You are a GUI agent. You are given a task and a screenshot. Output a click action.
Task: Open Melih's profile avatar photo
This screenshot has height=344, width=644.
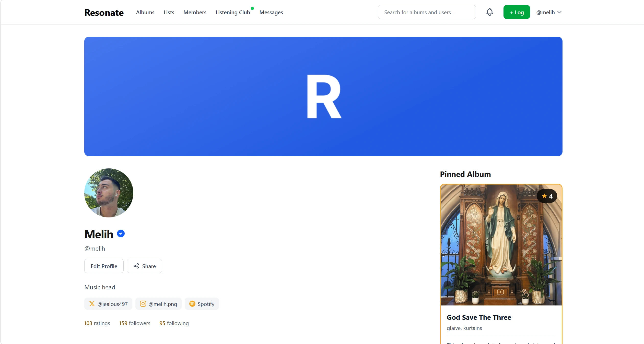[109, 193]
